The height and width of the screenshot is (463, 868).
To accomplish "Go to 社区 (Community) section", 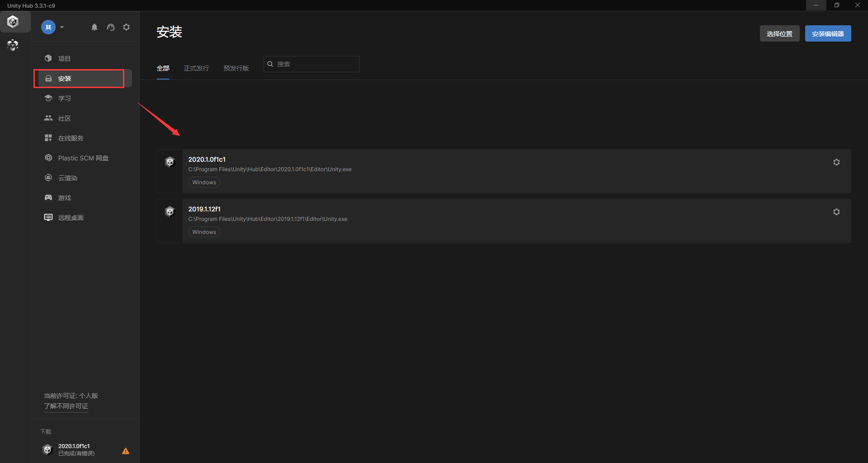I will [x=64, y=118].
